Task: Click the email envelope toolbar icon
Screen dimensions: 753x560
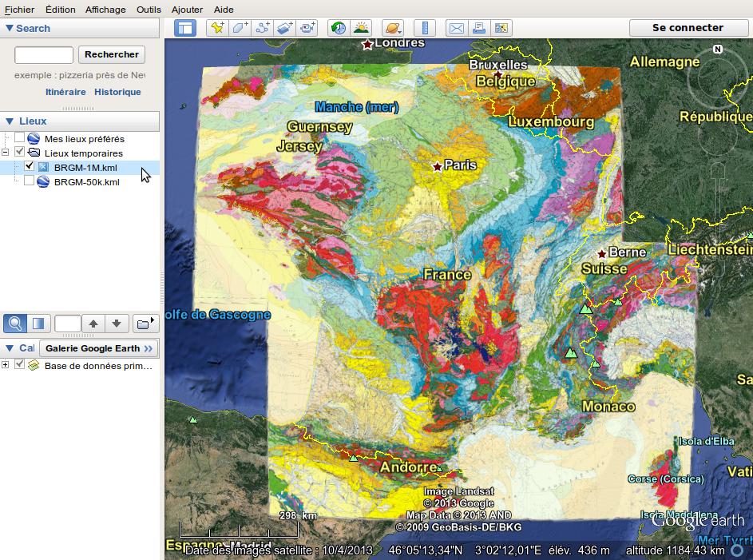Action: coord(456,28)
